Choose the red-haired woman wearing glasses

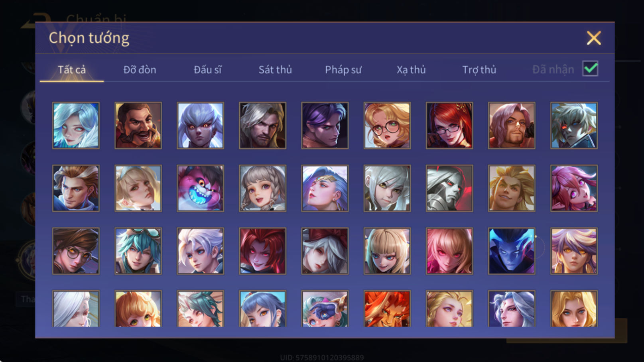click(449, 126)
